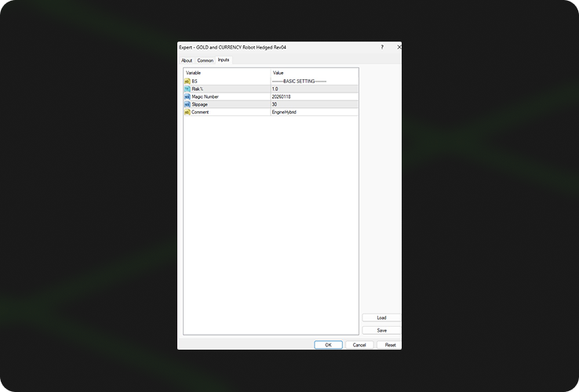Image resolution: width=579 pixels, height=392 pixels.
Task: Click the Variable column header
Action: click(x=227, y=73)
